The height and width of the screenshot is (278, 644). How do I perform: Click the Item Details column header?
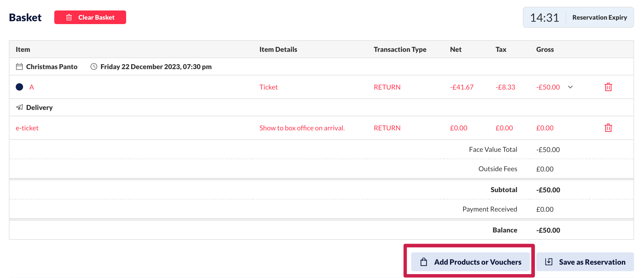(278, 49)
